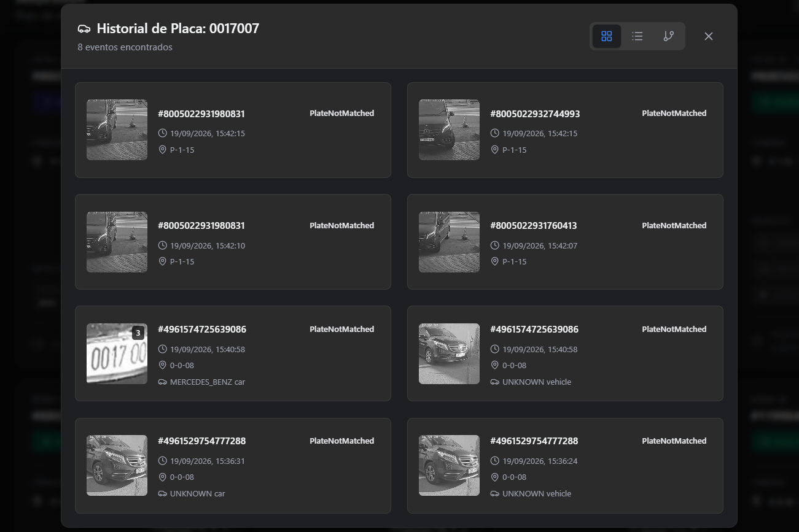Click PlateNotMatched status in the 15:42:10 card
The width and height of the screenshot is (799, 532).
coord(342,225)
